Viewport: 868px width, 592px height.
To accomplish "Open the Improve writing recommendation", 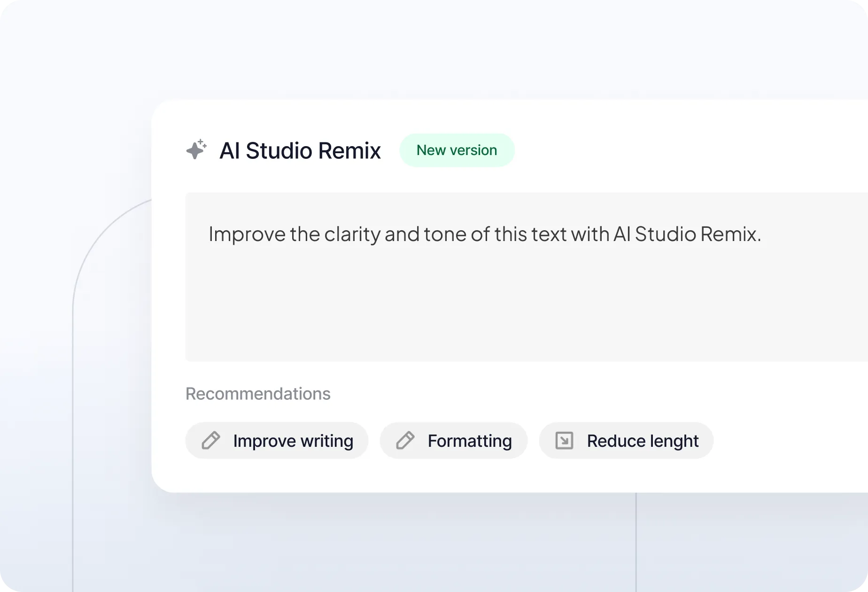I will 277,440.
